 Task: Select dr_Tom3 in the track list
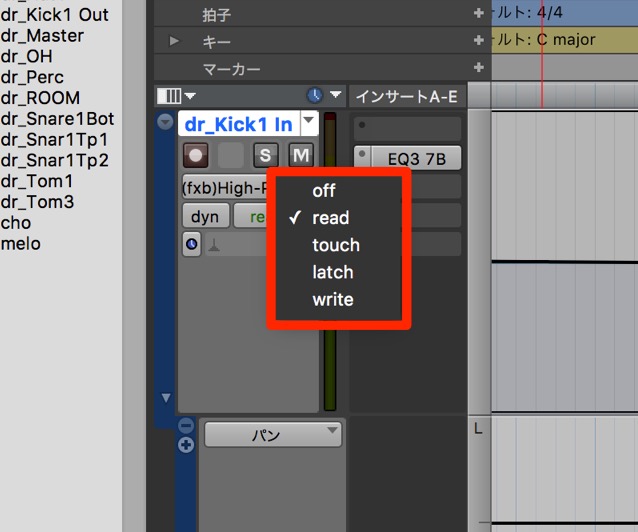tap(37, 202)
